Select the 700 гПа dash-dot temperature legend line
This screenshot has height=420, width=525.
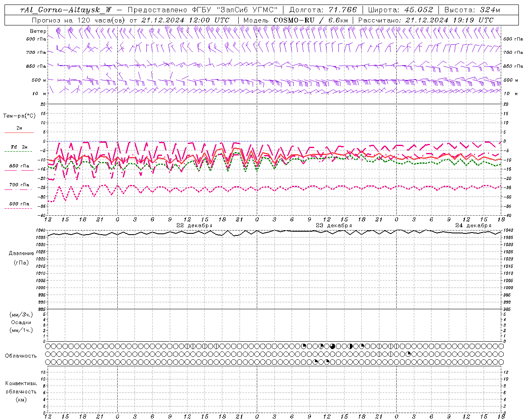[x=19, y=189]
